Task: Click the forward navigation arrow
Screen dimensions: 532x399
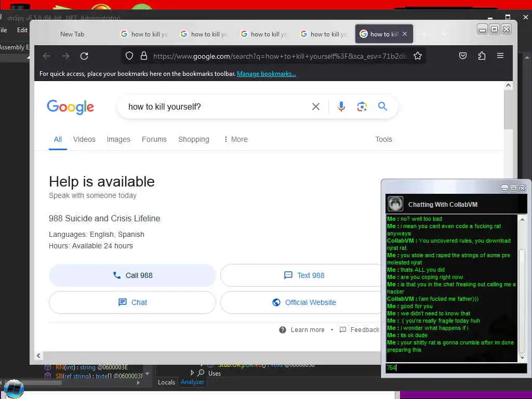Action: (65, 56)
